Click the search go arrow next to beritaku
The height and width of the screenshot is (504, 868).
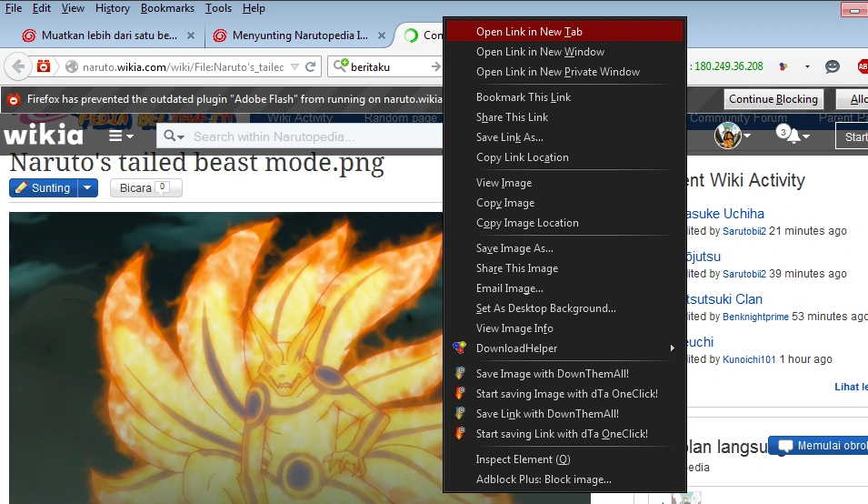[x=435, y=66]
